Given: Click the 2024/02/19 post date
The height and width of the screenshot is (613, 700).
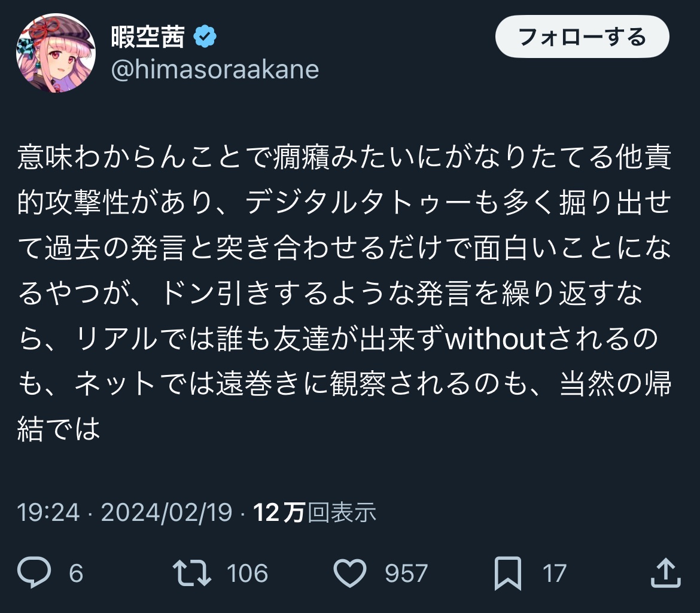Looking at the screenshot, I should 166,513.
